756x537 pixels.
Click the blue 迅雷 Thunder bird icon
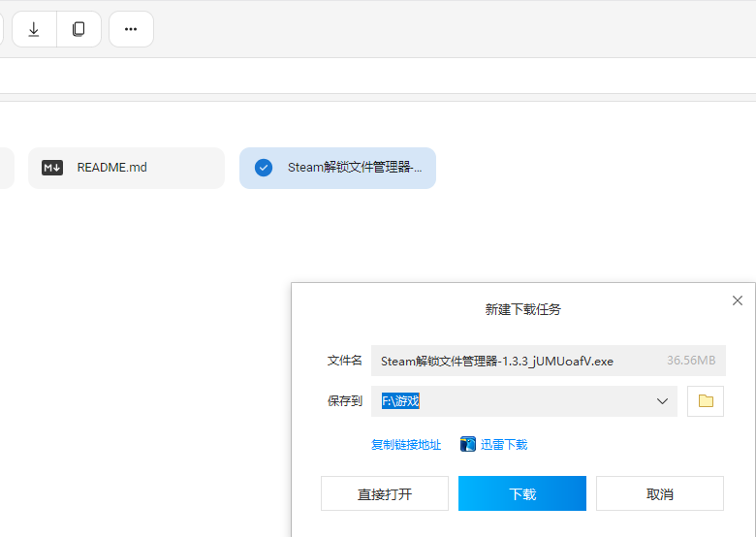(468, 445)
